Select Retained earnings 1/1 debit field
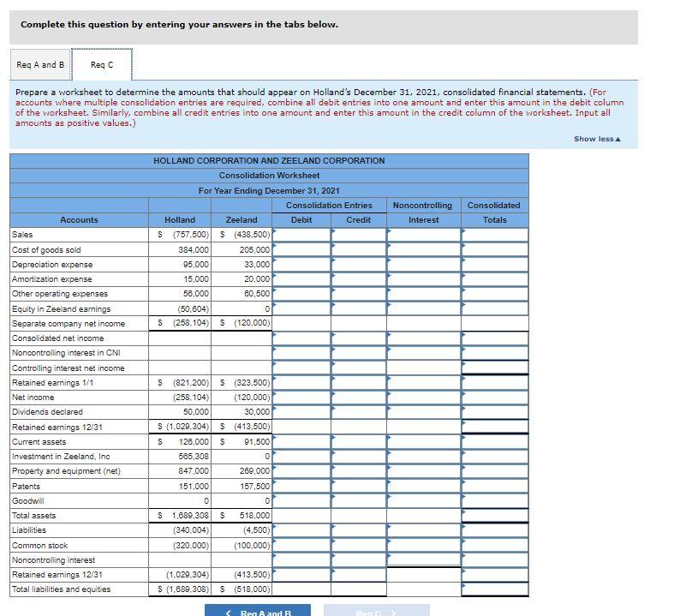The image size is (674, 616). (x=301, y=383)
